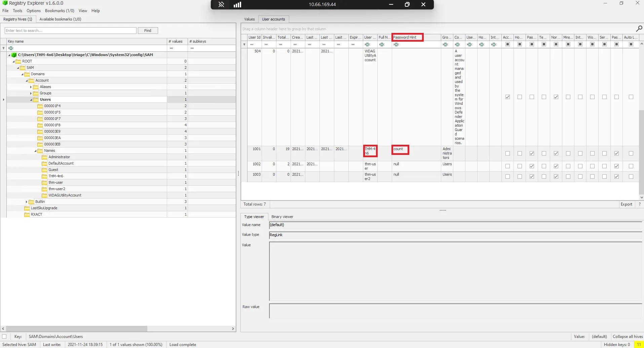The height and width of the screenshot is (348, 644).
Task: Click the signal strength icon in session bar
Action: pyautogui.click(x=237, y=4)
